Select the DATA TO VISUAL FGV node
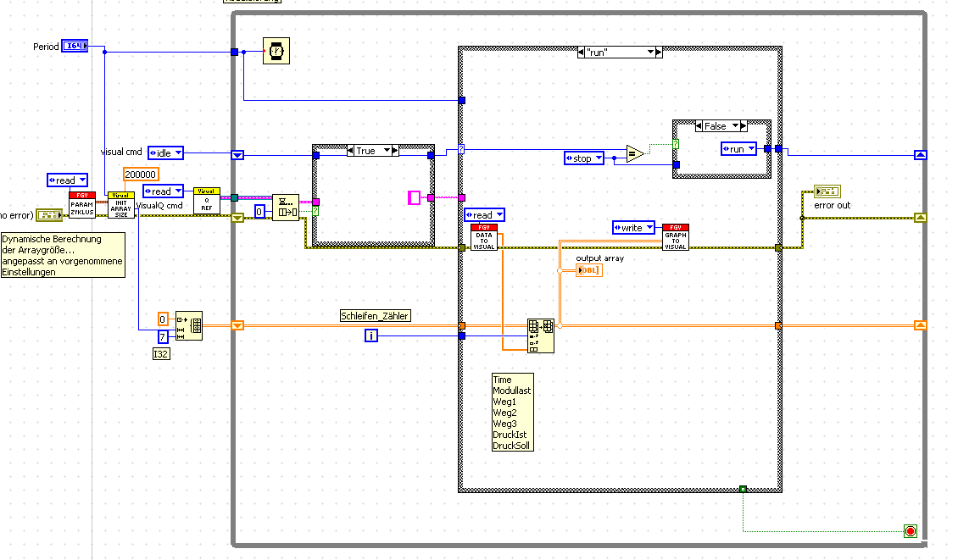This screenshot has width=958, height=560. [x=484, y=237]
